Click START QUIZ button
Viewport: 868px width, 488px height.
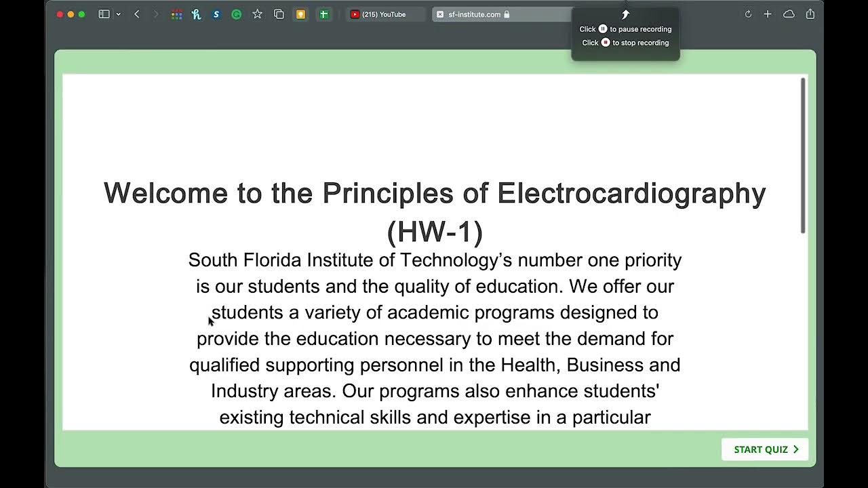765,449
